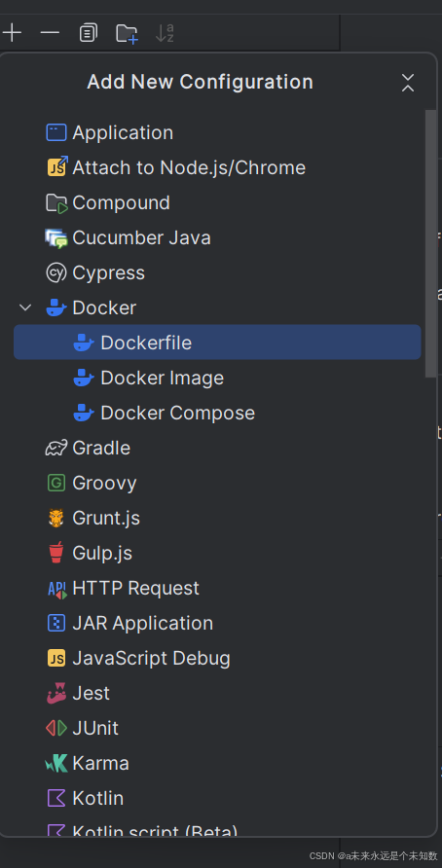Click the Copy Configuration toolbar icon
The image size is (442, 868).
point(88,33)
